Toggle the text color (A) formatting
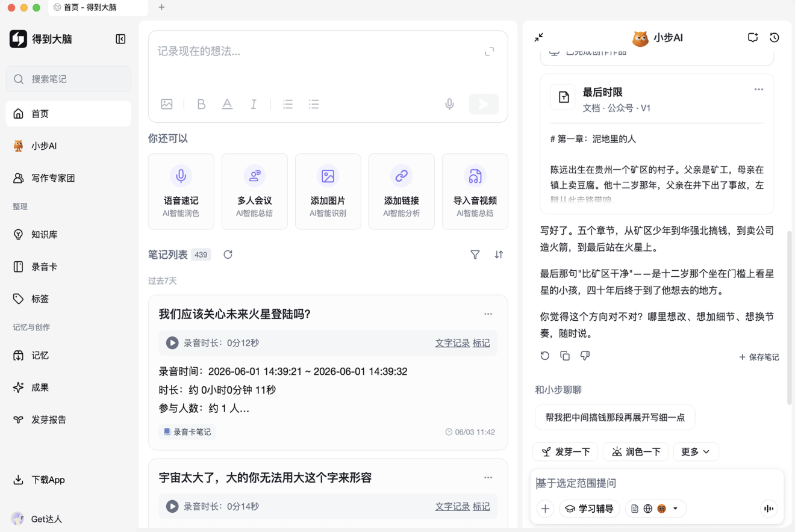This screenshot has height=532, width=795. [x=227, y=104]
